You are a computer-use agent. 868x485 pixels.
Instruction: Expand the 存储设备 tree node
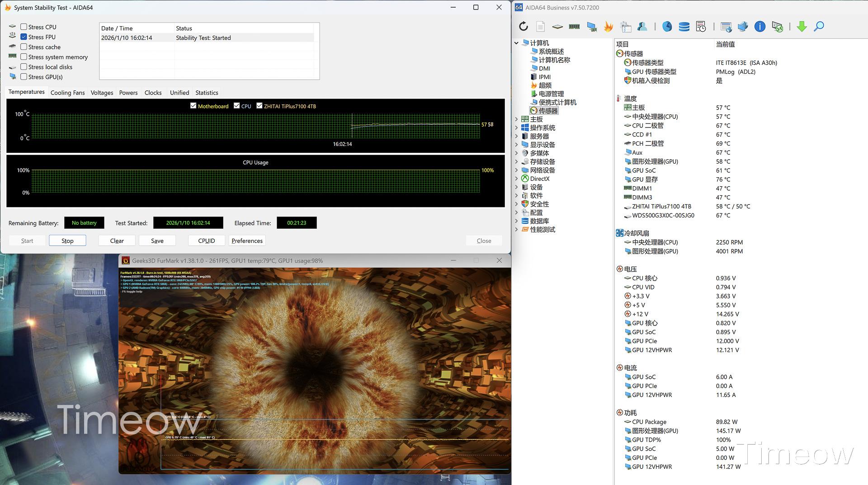pos(517,162)
